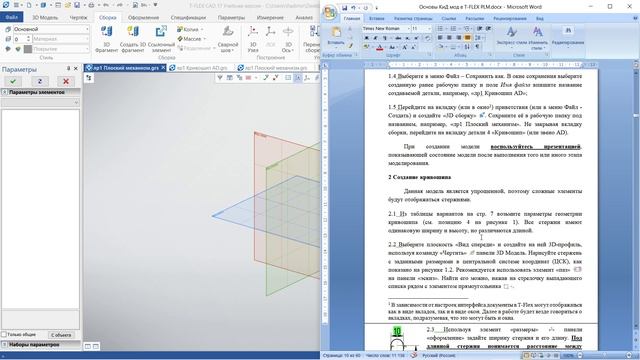Click the 3D Фрагмент tool in T-FLEX
640x360 pixels.
pos(107,39)
